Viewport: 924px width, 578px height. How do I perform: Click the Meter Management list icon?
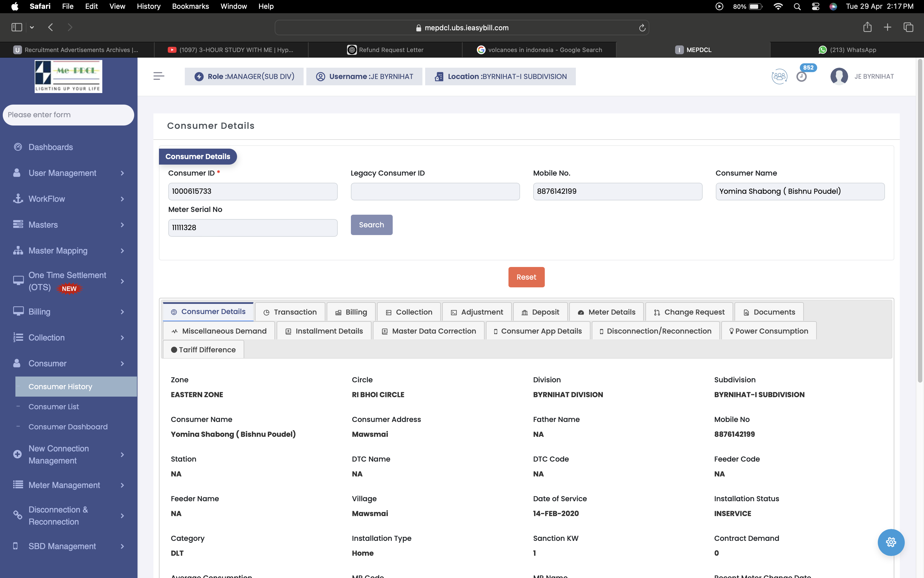18,485
